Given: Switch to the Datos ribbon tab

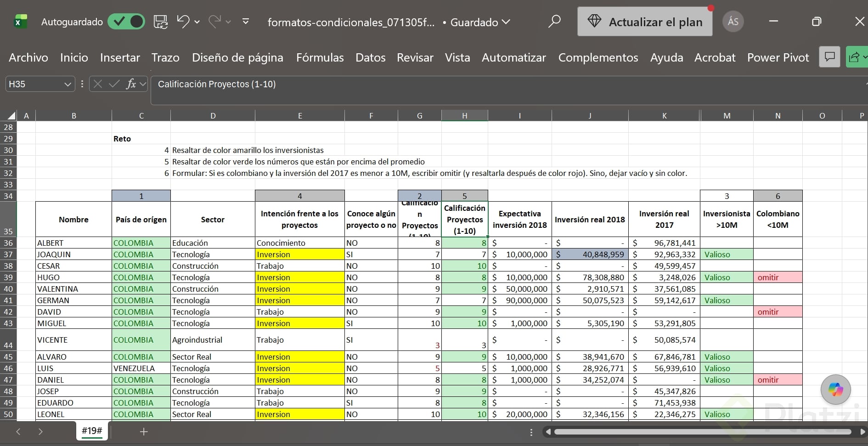Looking at the screenshot, I should 370,57.
